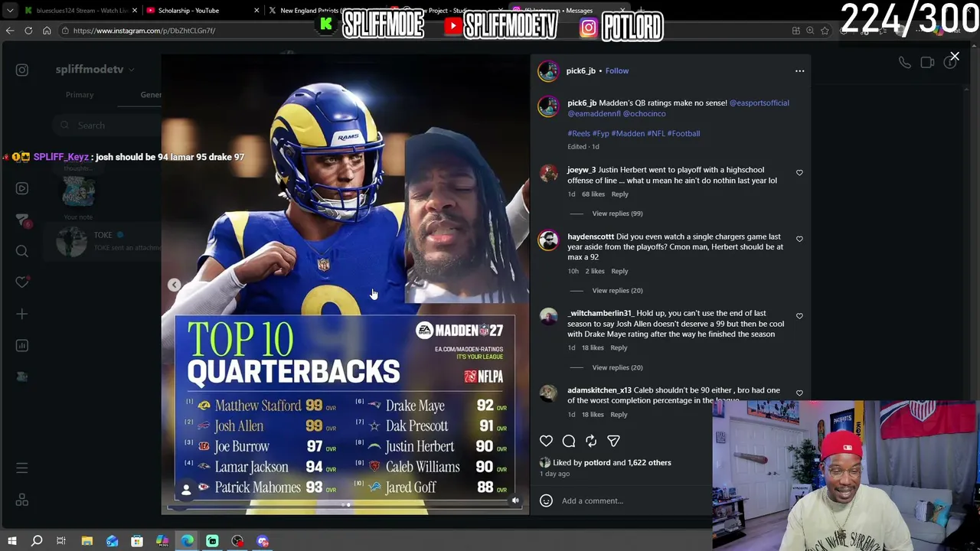This screenshot has width=980, height=551.
Task: Open the pick6_jb username in the post header
Action: (x=581, y=71)
